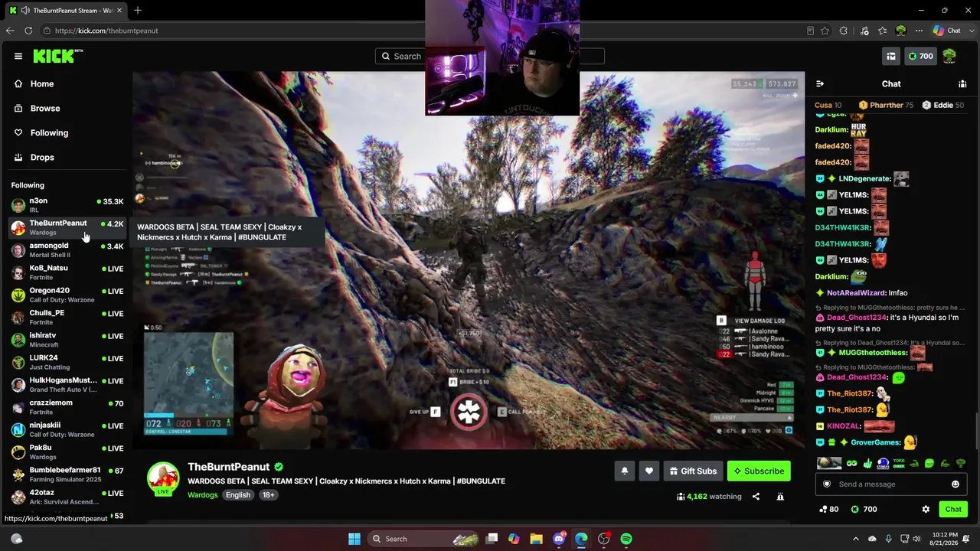Follow the channel with heart button
Image resolution: width=980 pixels, height=551 pixels.
tap(649, 471)
